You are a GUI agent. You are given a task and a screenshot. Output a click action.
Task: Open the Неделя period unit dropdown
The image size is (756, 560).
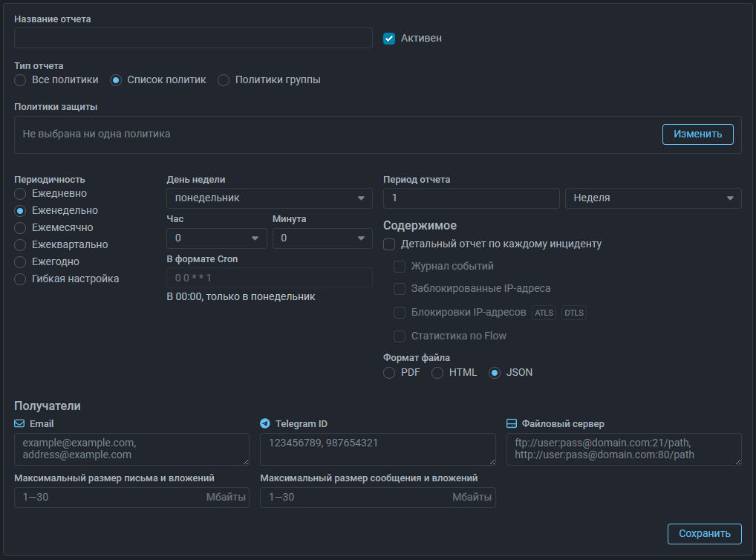click(653, 198)
